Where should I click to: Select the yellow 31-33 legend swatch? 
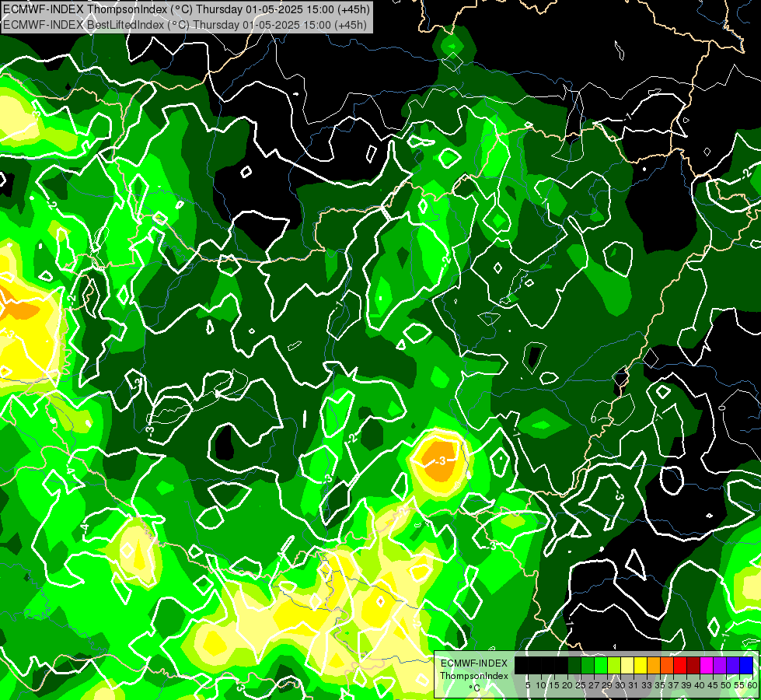click(x=641, y=665)
